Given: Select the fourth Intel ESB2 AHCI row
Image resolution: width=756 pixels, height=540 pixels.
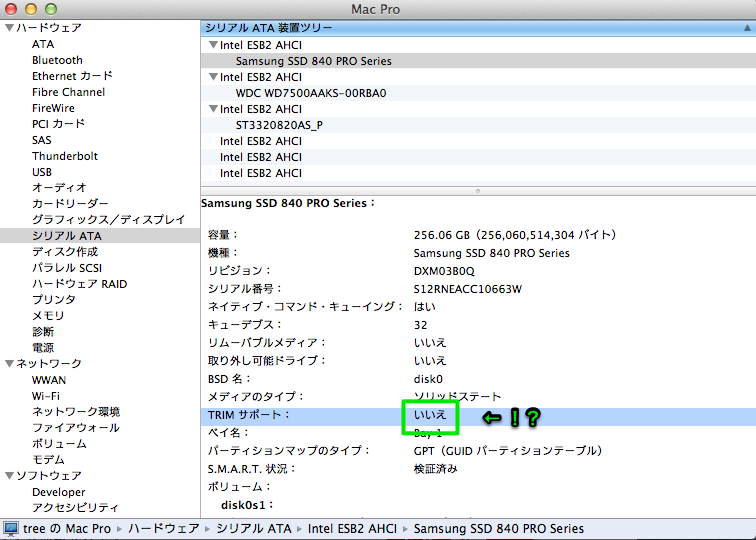Looking at the screenshot, I should [478, 141].
